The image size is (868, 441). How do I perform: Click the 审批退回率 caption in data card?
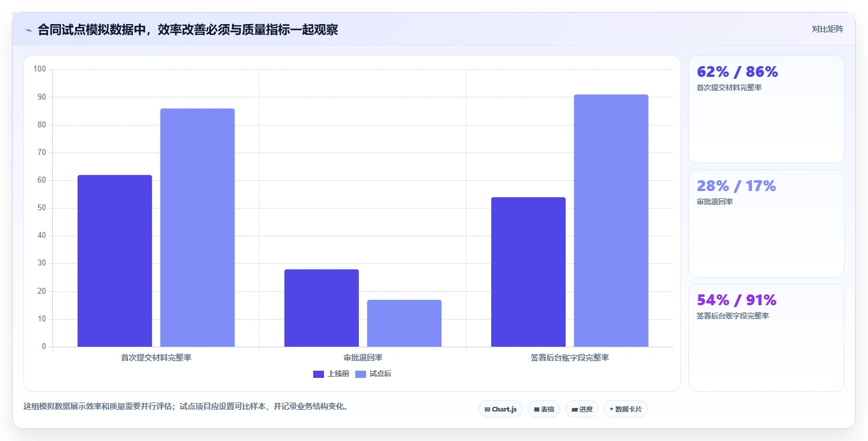[715, 202]
